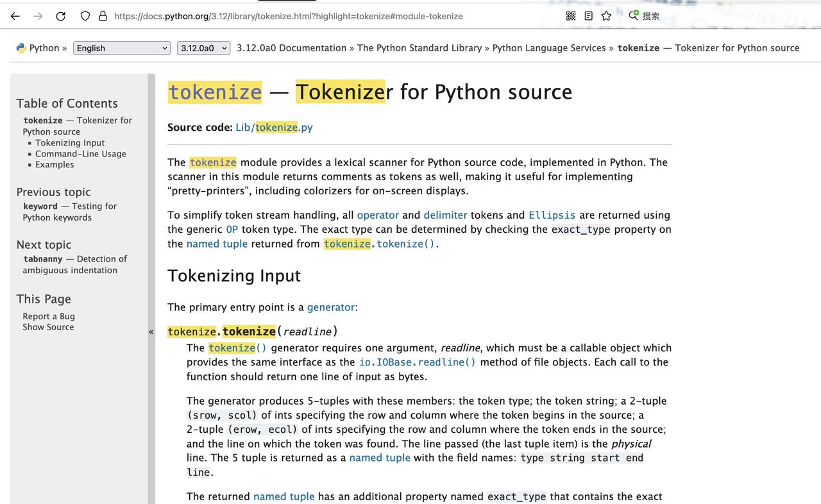Bookmark this page with the star icon
This screenshot has width=821, height=504.
click(x=605, y=16)
